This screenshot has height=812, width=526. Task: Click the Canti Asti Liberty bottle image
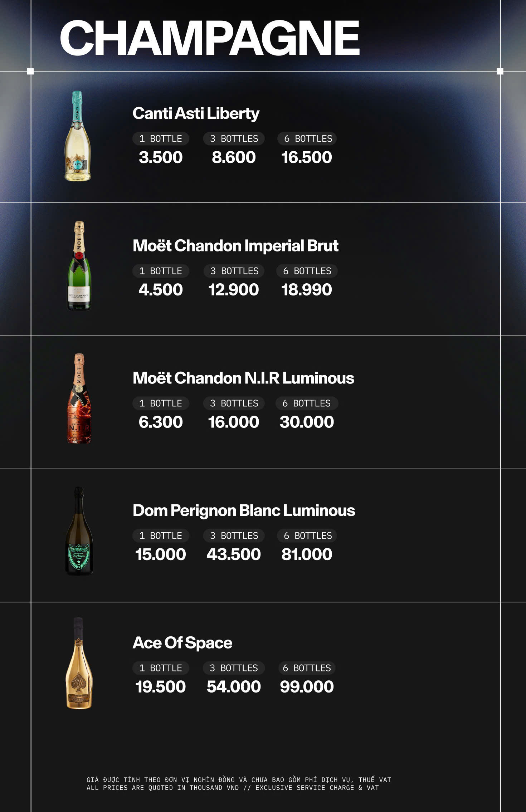tap(78, 136)
